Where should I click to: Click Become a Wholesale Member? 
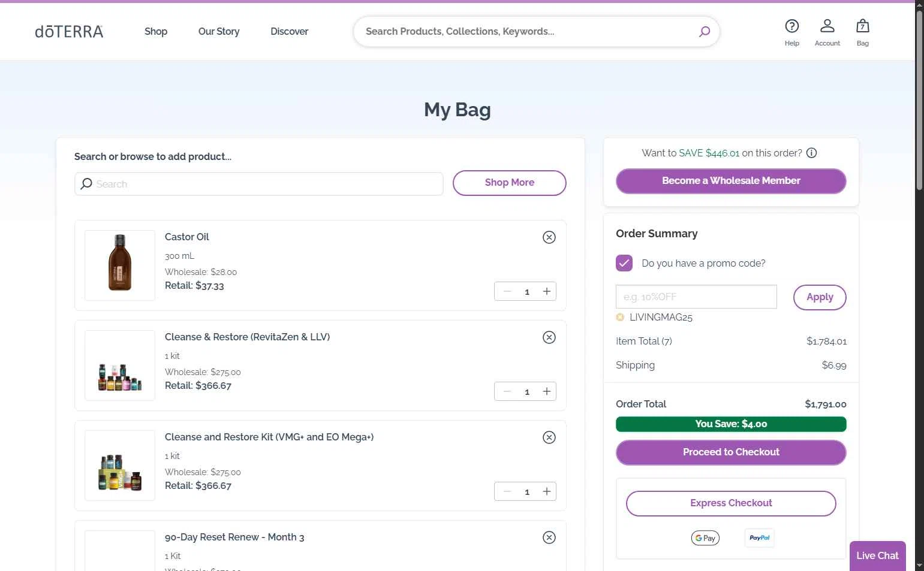731,181
